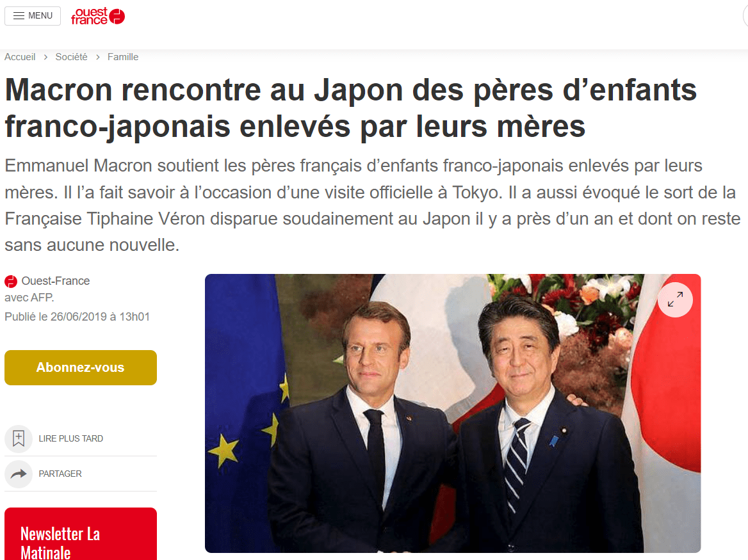Viewport: 748px width, 560px height.
Task: Open the Société breadcrumb link
Action: tap(71, 57)
